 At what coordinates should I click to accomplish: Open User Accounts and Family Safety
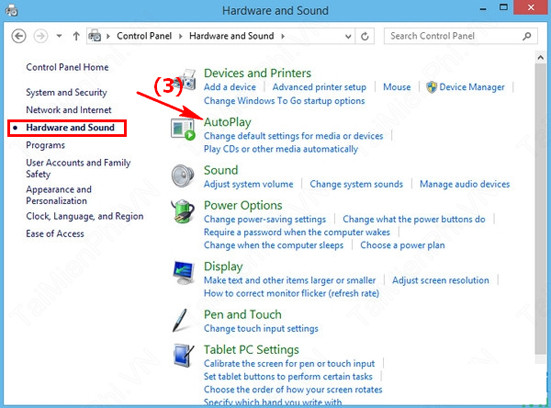click(x=78, y=168)
